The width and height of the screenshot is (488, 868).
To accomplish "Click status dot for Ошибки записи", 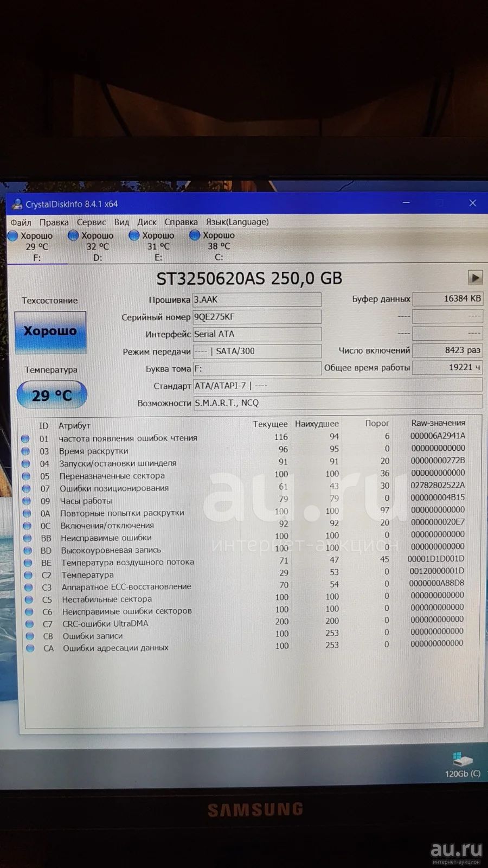I will pos(30,636).
